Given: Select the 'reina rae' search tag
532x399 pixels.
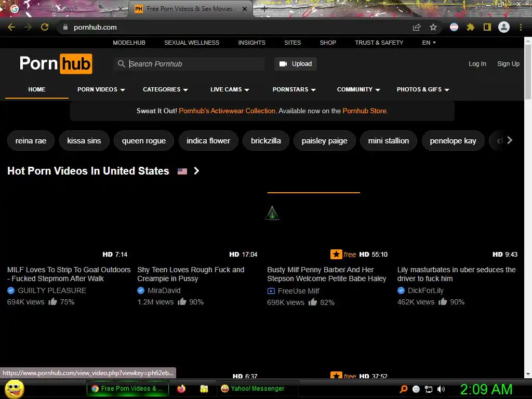Looking at the screenshot, I should coord(31,140).
